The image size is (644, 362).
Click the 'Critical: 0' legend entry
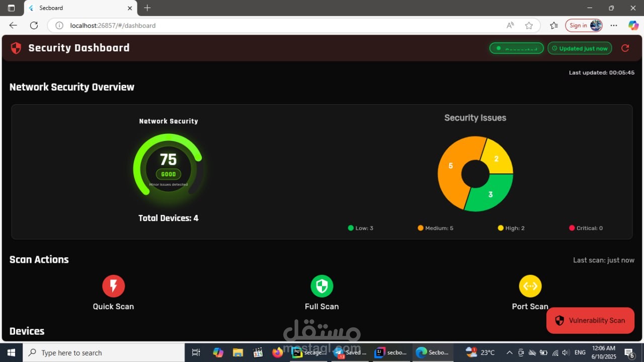[586, 228]
